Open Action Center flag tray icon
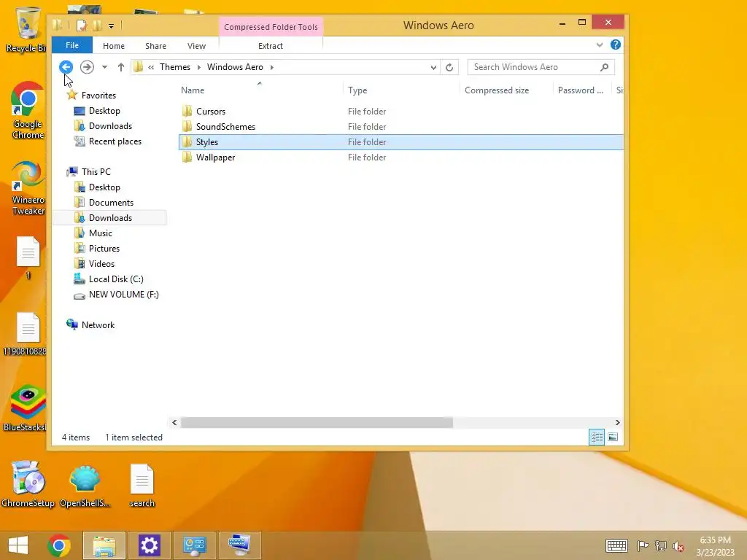Image resolution: width=747 pixels, height=560 pixels. tap(643, 546)
